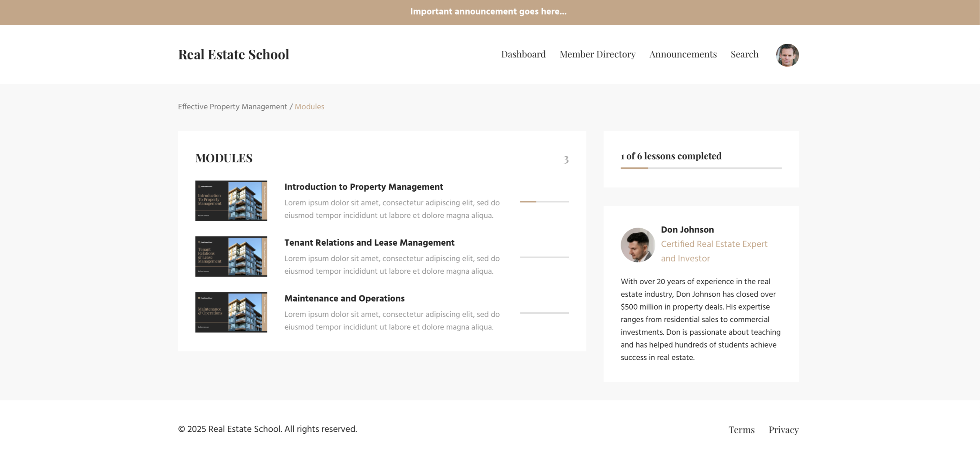The width and height of the screenshot is (980, 459).
Task: Open Maintenance and Operations module thumbnail
Action: (231, 312)
